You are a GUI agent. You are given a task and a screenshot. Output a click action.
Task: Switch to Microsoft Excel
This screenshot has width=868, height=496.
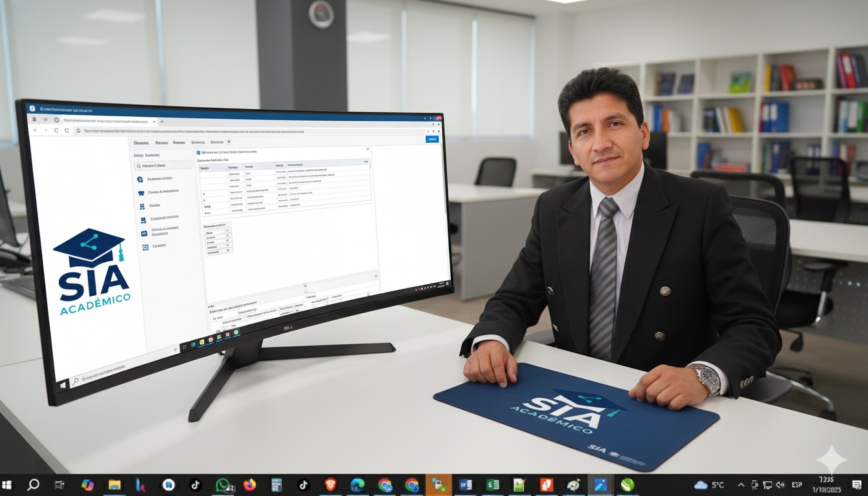coord(492,484)
